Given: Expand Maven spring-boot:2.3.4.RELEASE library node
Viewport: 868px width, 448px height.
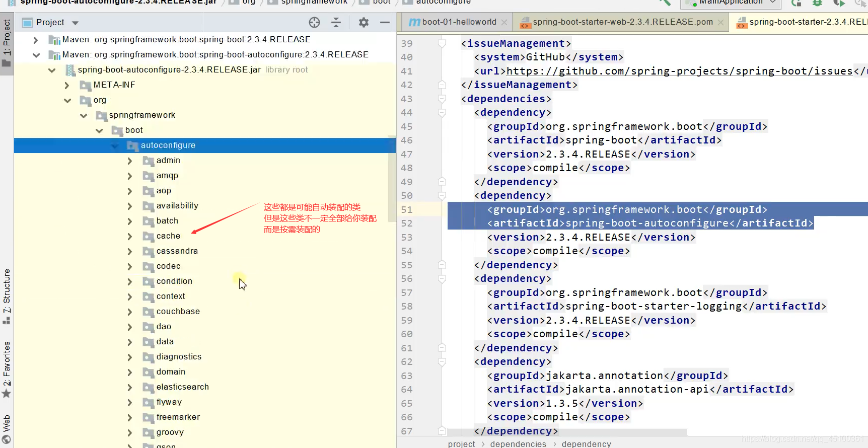Looking at the screenshot, I should [35, 40].
